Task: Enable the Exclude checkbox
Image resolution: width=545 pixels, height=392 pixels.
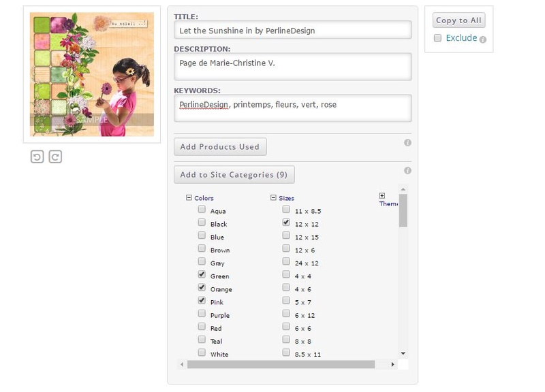Action: 437,38
